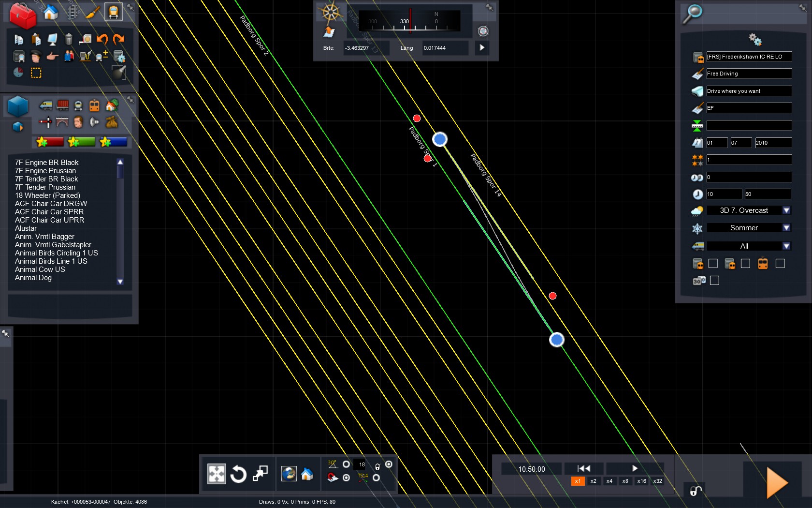Switch to the track laying tools tab
Image resolution: width=812 pixels, height=508 pixels.
click(x=72, y=12)
